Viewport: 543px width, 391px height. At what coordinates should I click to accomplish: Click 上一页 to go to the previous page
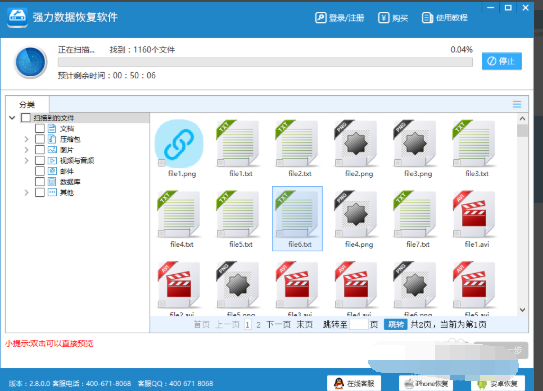(227, 325)
